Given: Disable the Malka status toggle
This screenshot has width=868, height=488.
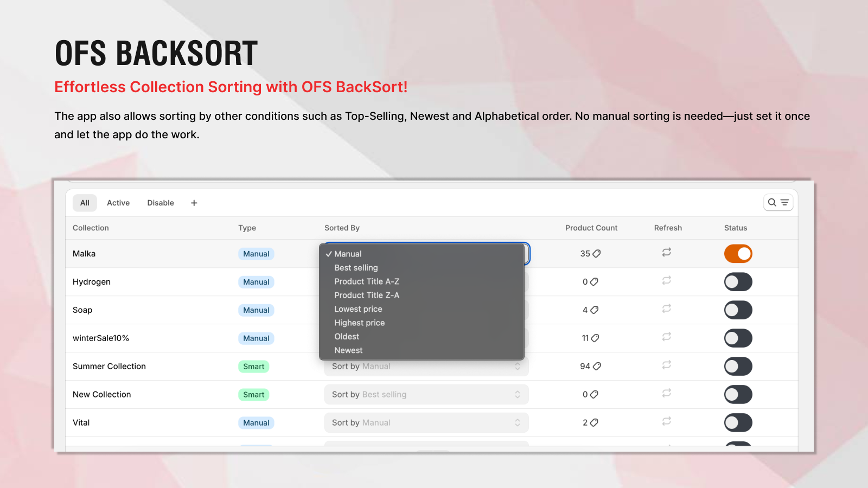Looking at the screenshot, I should tap(738, 253).
